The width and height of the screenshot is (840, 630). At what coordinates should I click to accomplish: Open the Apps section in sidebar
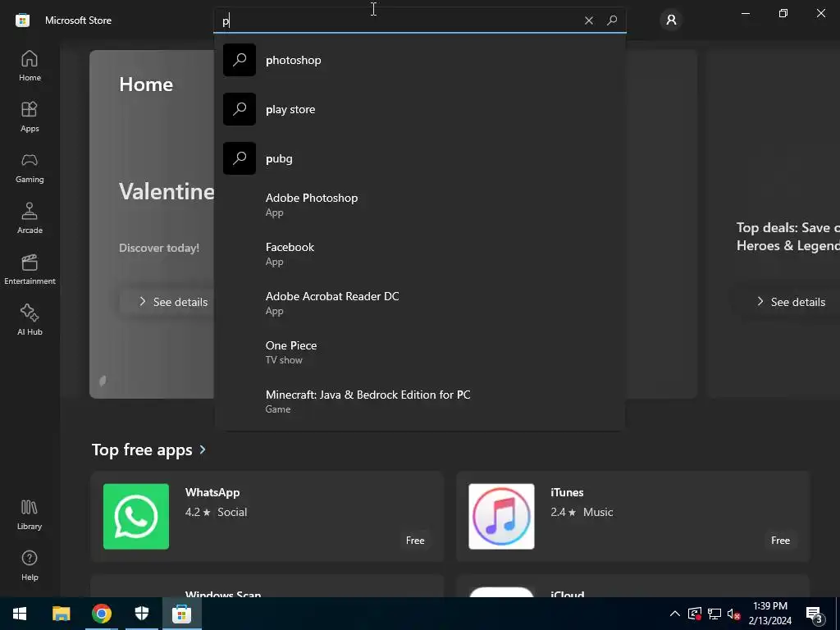[x=30, y=116]
